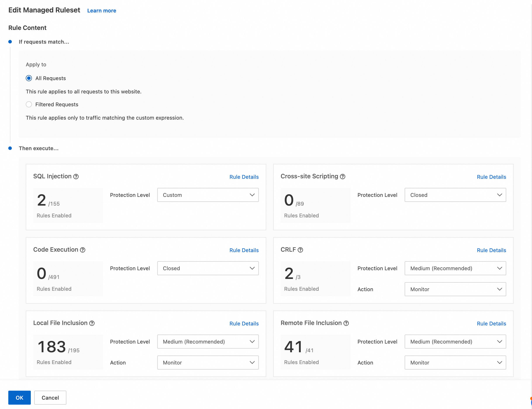Open Code Execution Protection Level dropdown

[x=208, y=268]
